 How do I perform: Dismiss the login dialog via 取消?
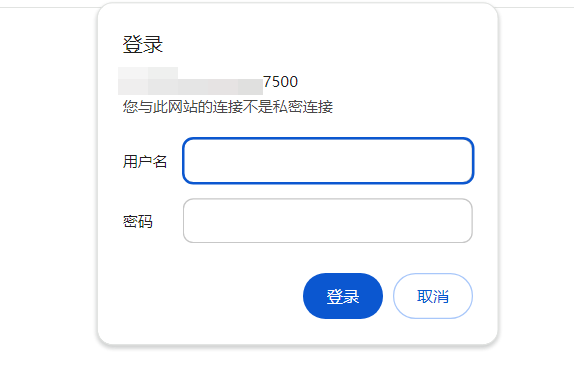pyautogui.click(x=433, y=296)
